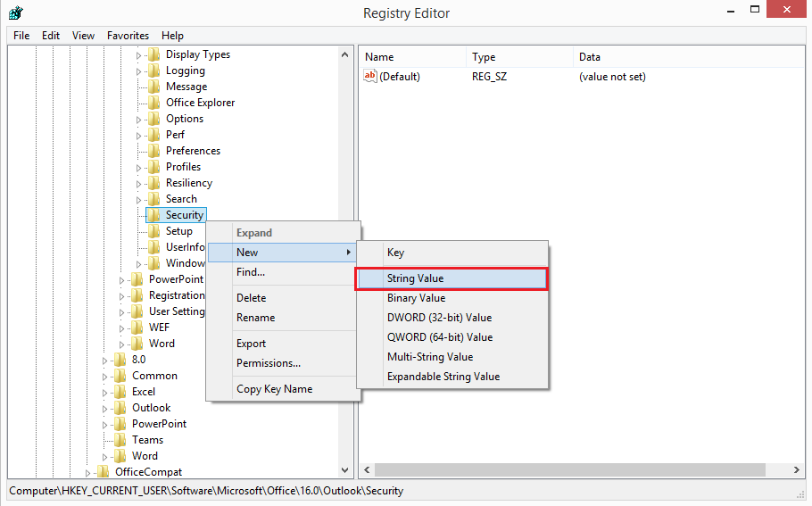Open the Help menu

[x=172, y=35]
